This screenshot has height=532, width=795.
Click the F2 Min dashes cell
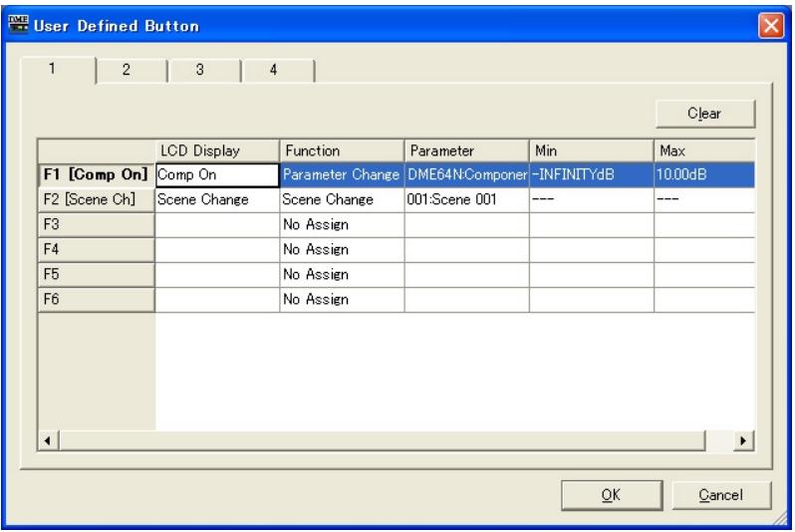click(592, 200)
